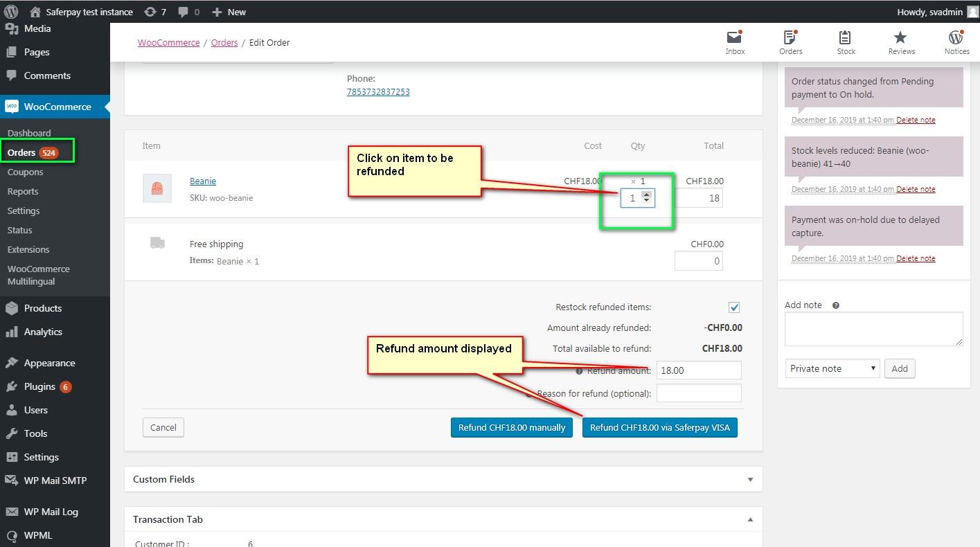Click Refund CHF18.00 via Saferpay VISA

pyautogui.click(x=659, y=427)
